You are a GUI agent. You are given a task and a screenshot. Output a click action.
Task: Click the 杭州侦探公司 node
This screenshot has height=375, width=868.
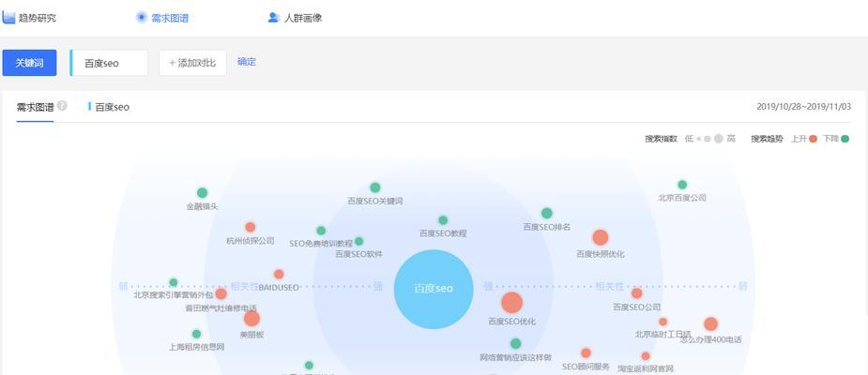pos(251,227)
